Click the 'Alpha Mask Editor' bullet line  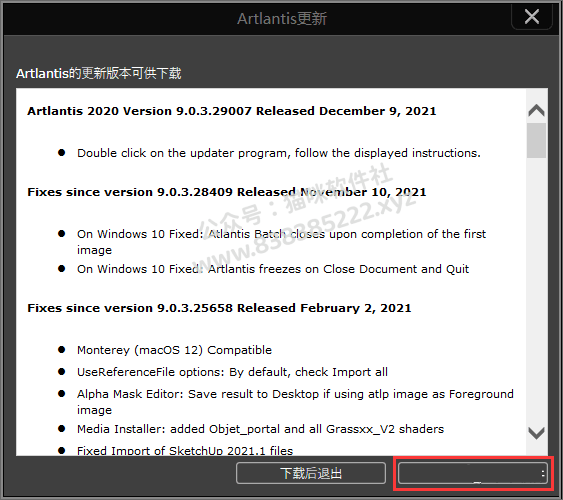click(295, 402)
